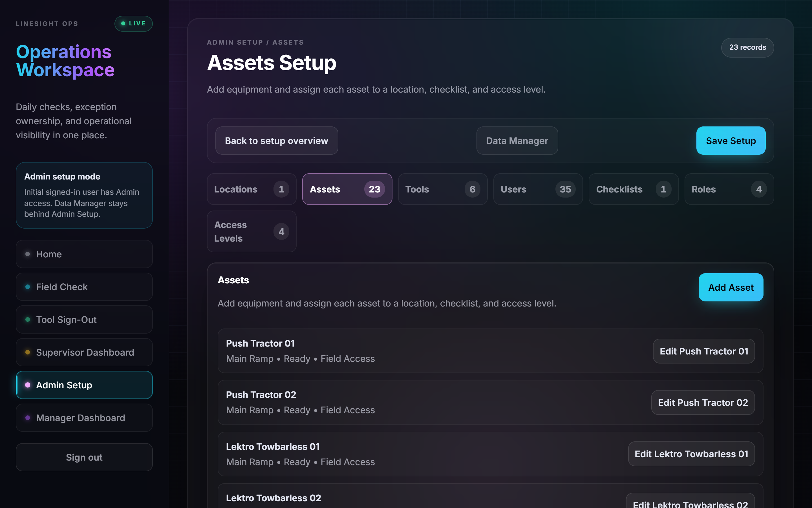The height and width of the screenshot is (508, 812).
Task: Open the Access Levels tab
Action: tap(252, 231)
